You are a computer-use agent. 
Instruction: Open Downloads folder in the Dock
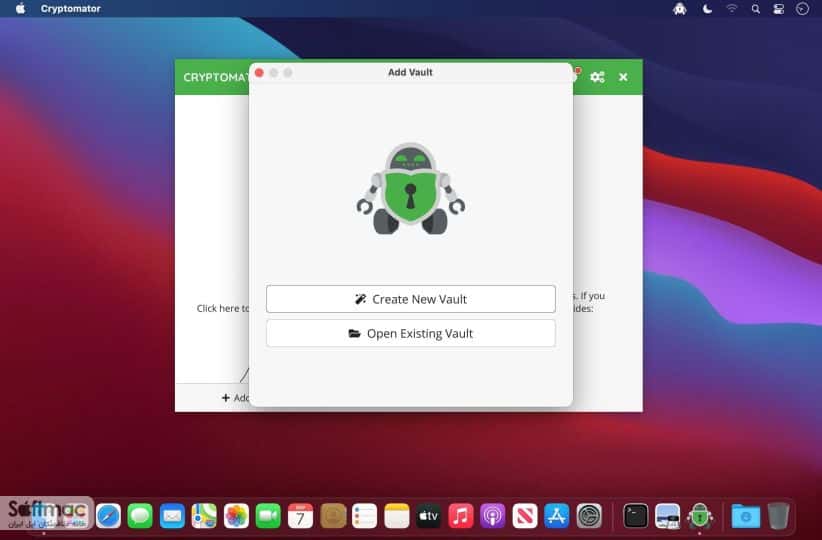coord(745,516)
